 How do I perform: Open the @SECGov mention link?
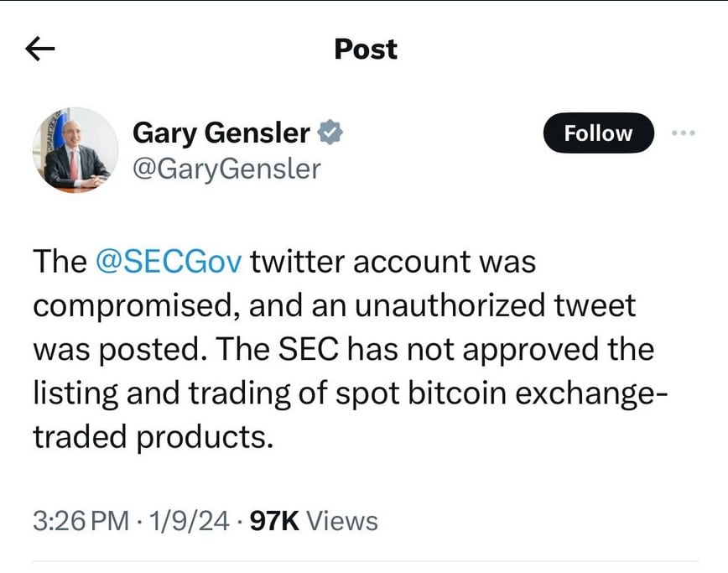tap(169, 261)
